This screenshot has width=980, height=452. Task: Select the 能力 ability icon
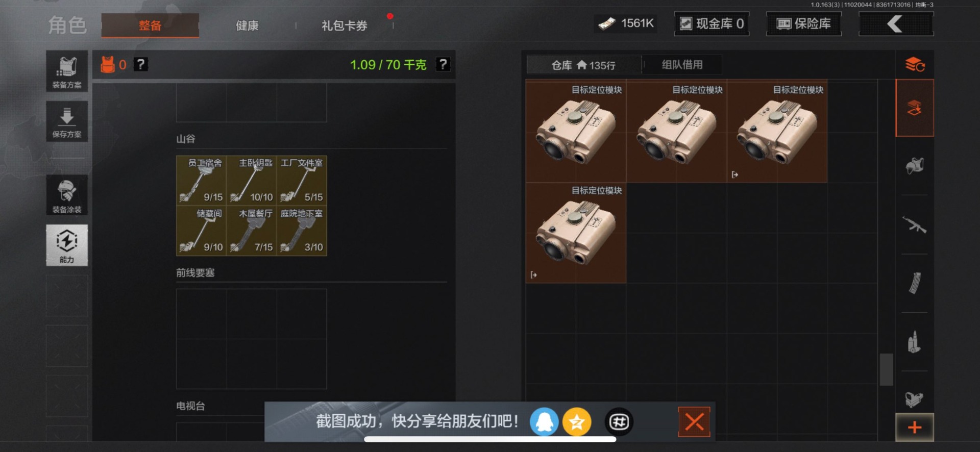click(x=67, y=245)
